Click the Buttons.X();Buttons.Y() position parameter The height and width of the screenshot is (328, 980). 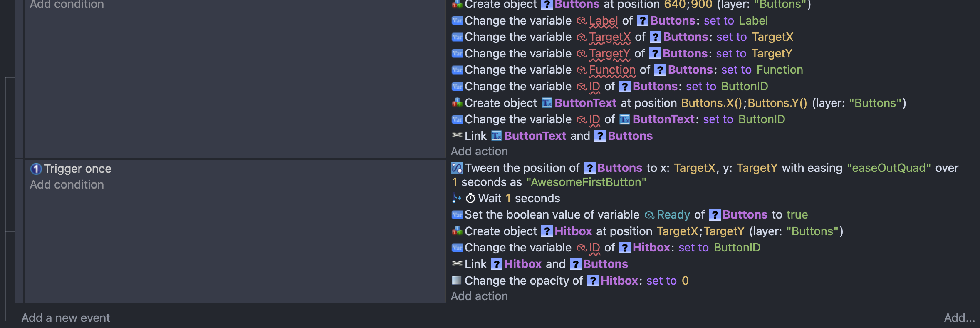(744, 103)
